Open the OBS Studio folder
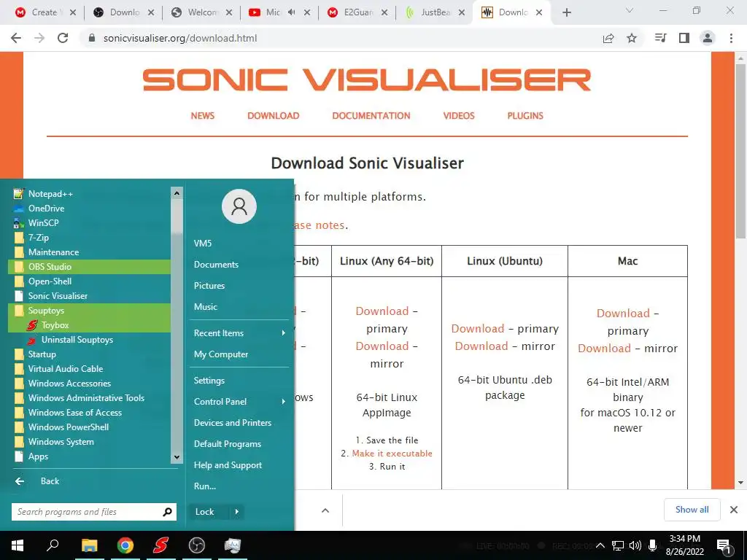 [89, 267]
